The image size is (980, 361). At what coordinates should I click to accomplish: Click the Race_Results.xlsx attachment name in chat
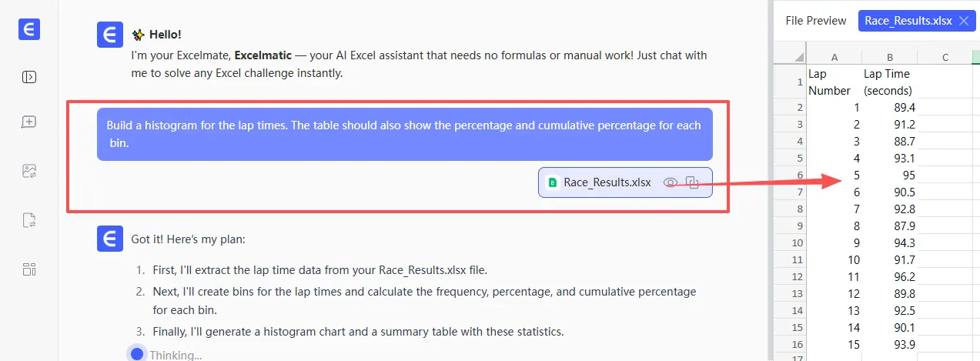(x=607, y=182)
